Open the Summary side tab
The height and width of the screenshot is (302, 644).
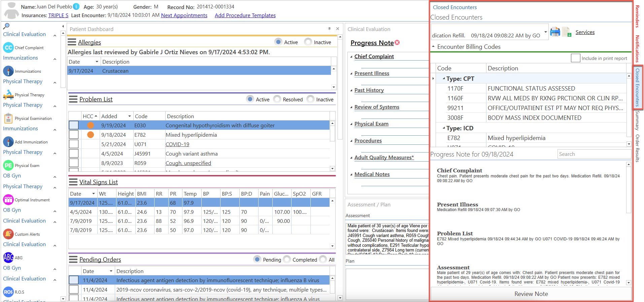[637, 121]
